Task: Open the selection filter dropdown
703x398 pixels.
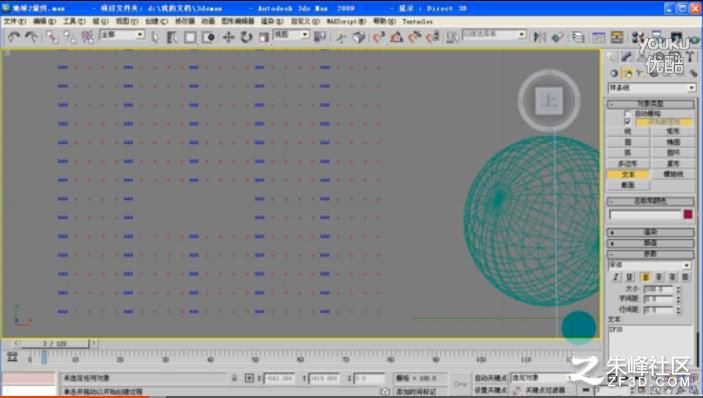Action: pos(122,35)
